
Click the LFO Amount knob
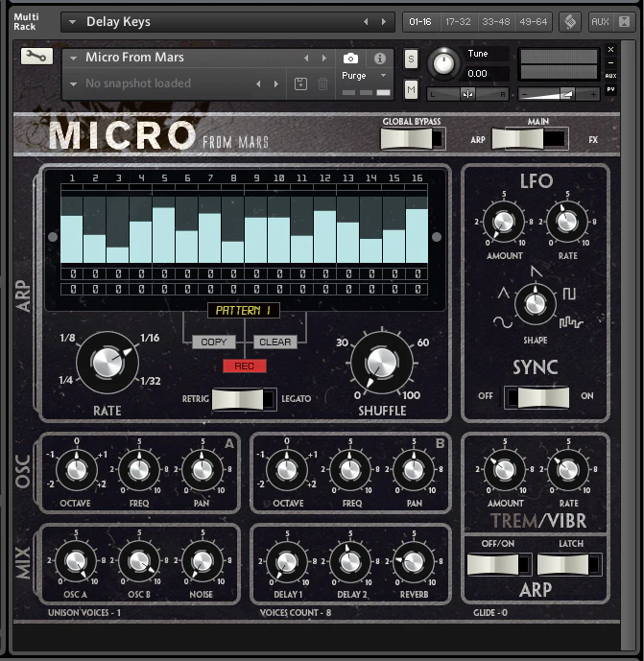coord(504,222)
